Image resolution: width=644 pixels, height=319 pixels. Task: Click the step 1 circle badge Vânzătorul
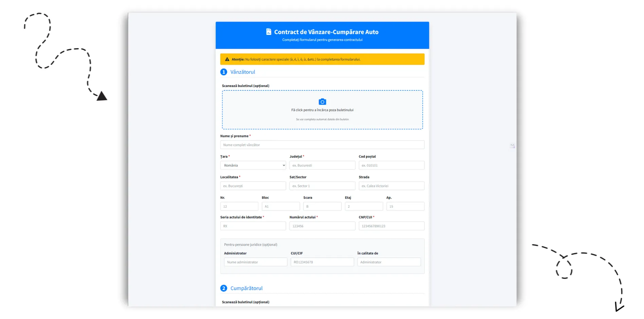pos(224,72)
